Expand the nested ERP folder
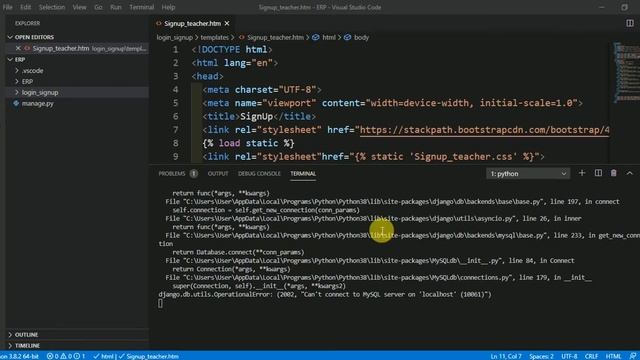 click(27, 82)
